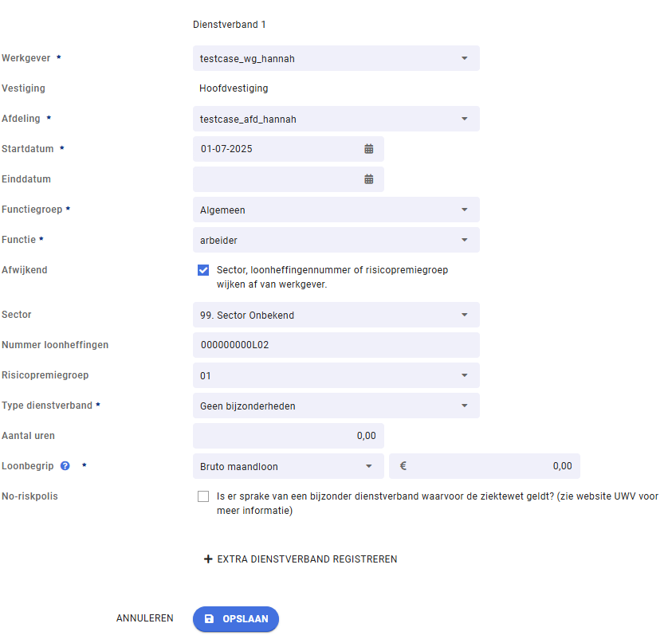Open the Functiegroep Algemeen dropdown
The image size is (672, 643).
[336, 210]
